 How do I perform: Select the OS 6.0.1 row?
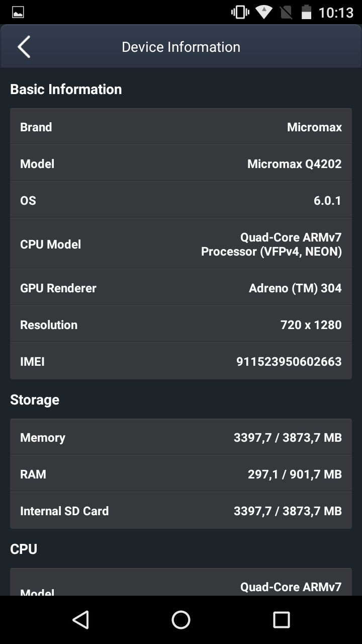pyautogui.click(x=181, y=200)
